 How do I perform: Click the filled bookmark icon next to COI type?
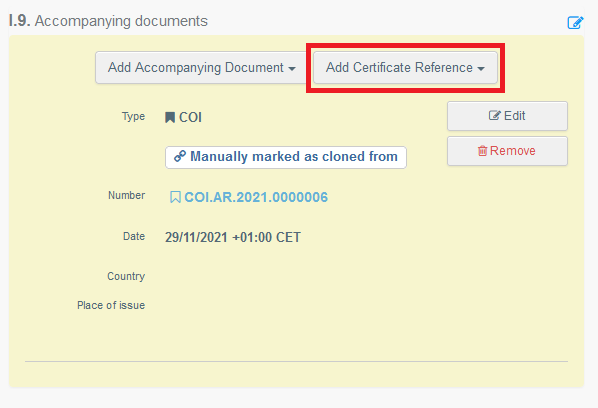(170, 117)
